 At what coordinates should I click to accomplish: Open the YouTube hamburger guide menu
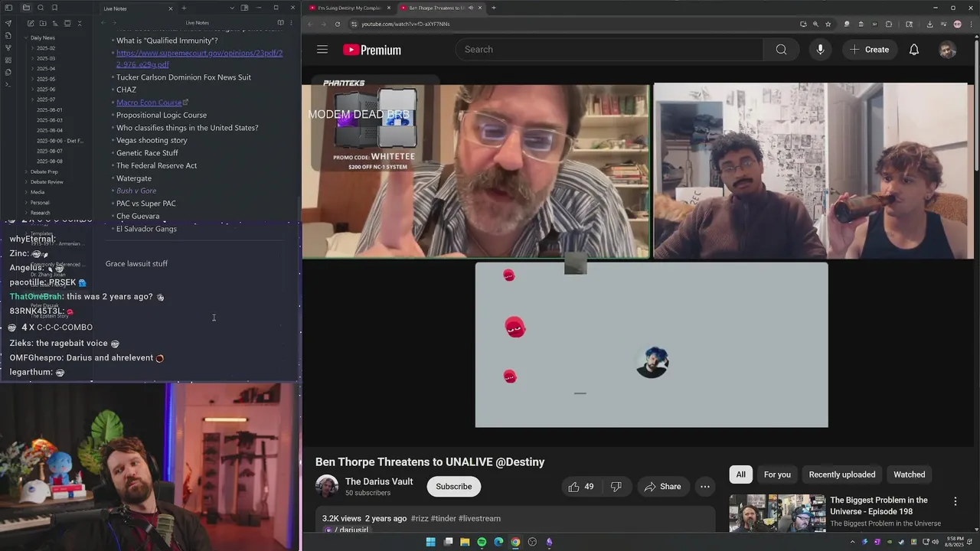[322, 50]
